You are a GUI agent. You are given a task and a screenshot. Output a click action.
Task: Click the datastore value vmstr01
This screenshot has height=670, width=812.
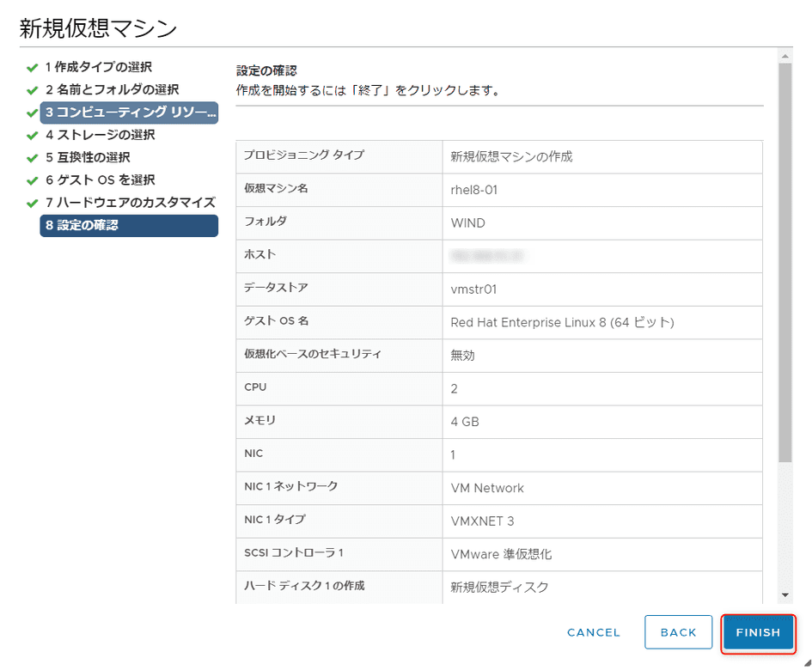tap(473, 289)
